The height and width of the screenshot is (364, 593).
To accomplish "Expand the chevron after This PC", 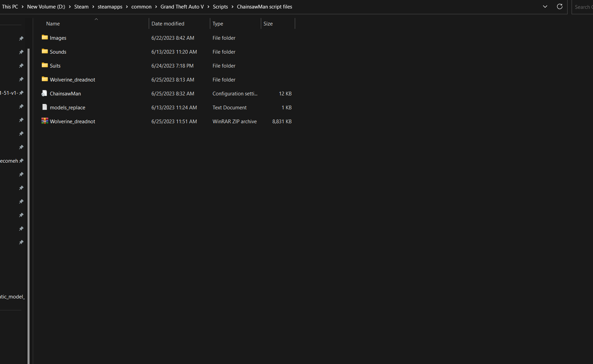I will 23,7.
